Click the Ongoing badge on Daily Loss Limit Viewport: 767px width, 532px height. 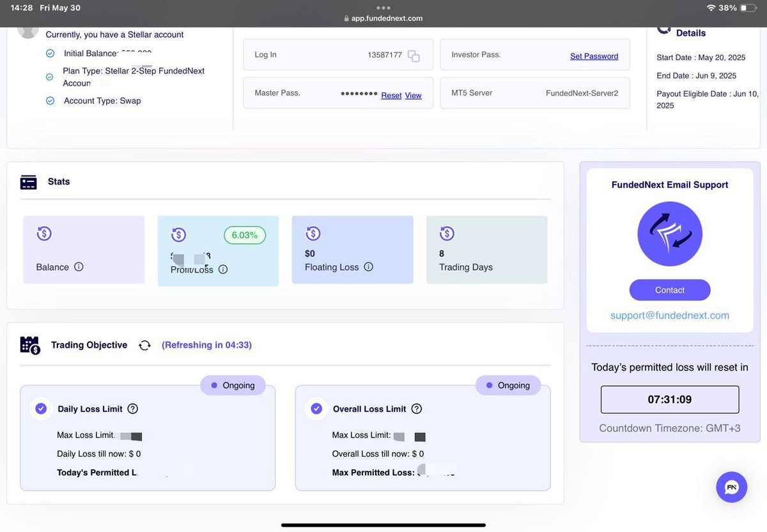233,385
